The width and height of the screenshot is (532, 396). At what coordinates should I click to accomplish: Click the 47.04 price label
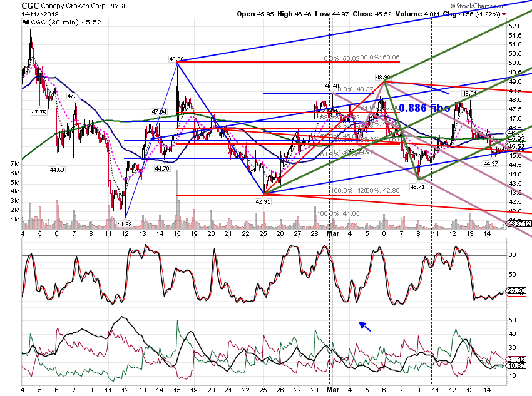point(159,112)
